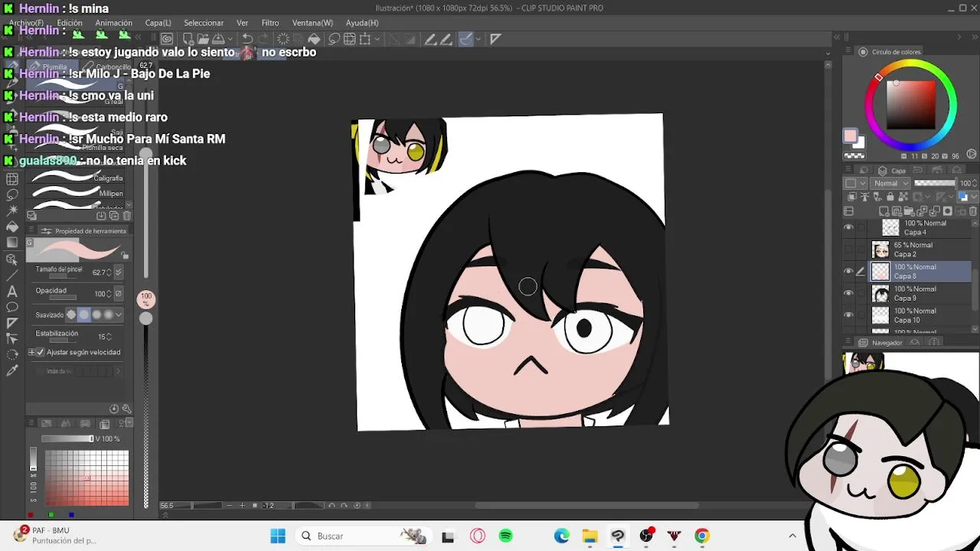Screen dimensions: 980x551
Task: Toggle the brush opacity pressure setting button
Action: [x=118, y=294]
